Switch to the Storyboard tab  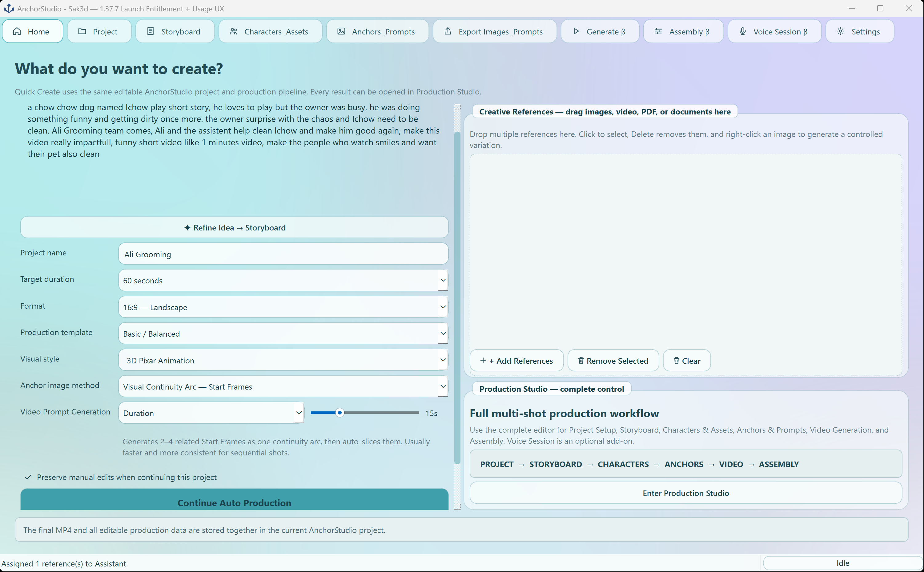click(175, 31)
